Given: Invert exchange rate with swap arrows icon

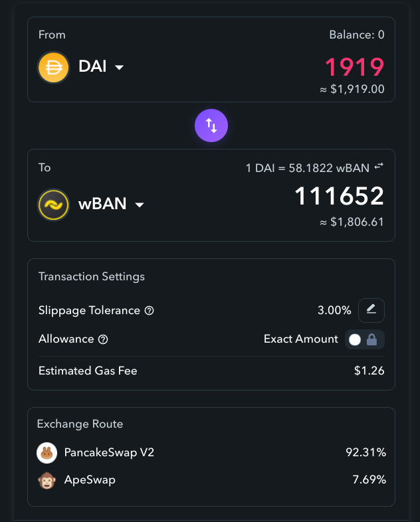Looking at the screenshot, I should click(379, 166).
